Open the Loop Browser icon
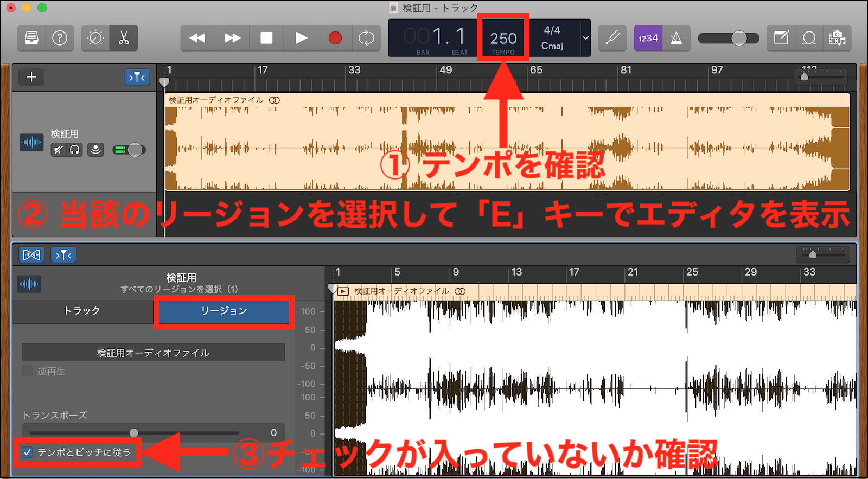 click(x=809, y=38)
